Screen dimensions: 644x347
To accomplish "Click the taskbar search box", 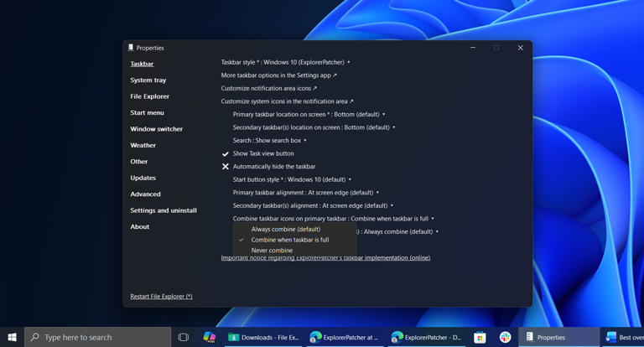I will point(98,337).
